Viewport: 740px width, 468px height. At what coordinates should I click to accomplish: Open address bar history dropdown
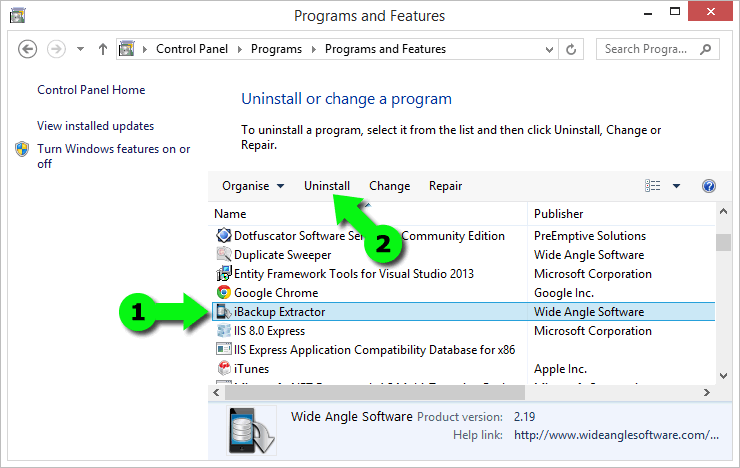coord(549,50)
